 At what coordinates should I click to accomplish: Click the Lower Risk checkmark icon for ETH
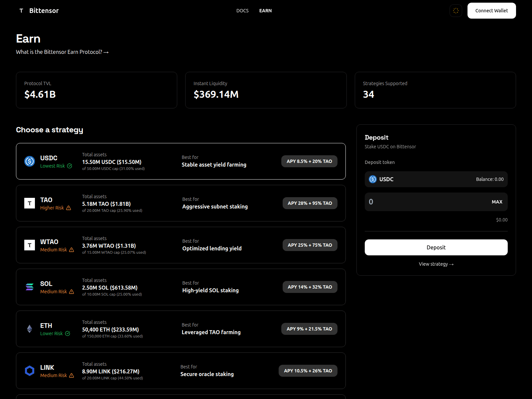pyautogui.click(x=67, y=333)
